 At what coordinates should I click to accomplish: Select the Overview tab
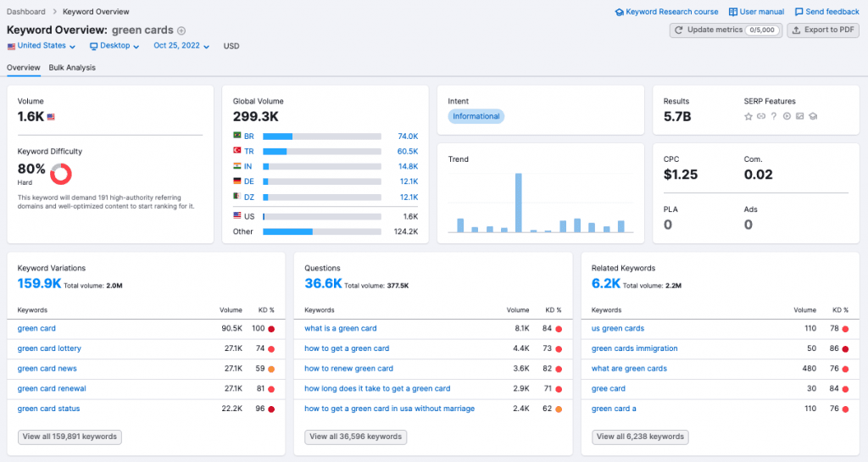[x=23, y=68]
